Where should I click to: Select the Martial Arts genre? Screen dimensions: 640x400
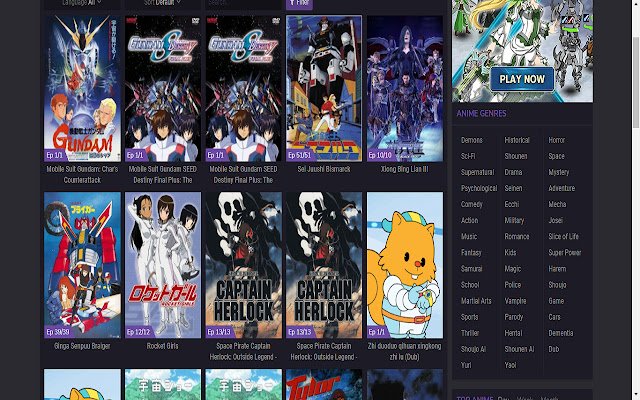coord(476,301)
